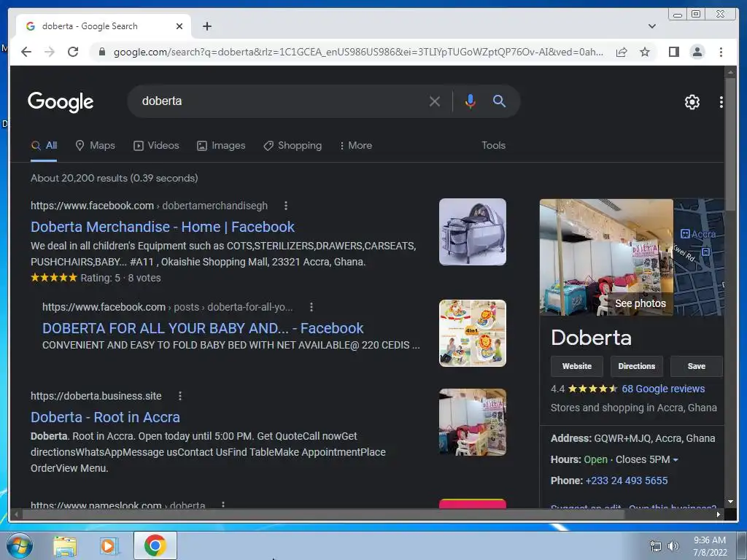Viewport: 747px width, 560px height.
Task: Open Google apps menu dots
Action: (721, 101)
